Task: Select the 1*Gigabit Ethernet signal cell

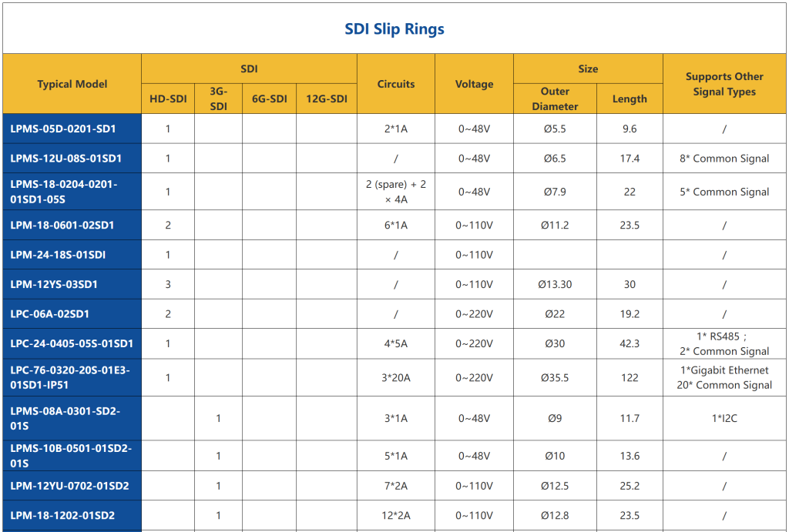Action: pyautogui.click(x=724, y=370)
